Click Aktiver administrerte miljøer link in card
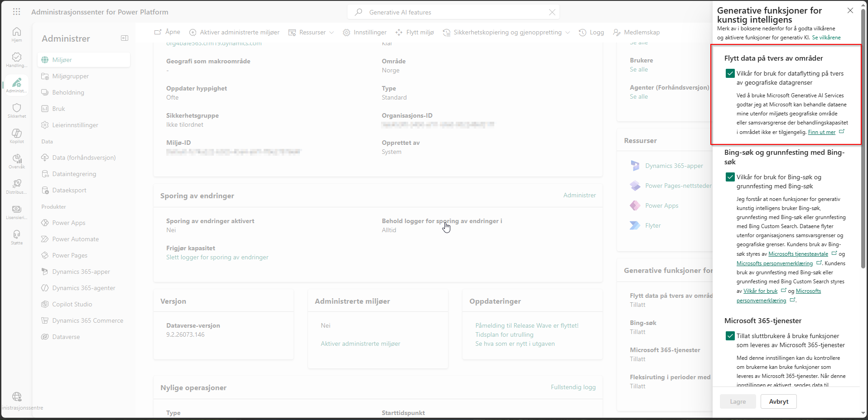The image size is (868, 420). pyautogui.click(x=361, y=344)
